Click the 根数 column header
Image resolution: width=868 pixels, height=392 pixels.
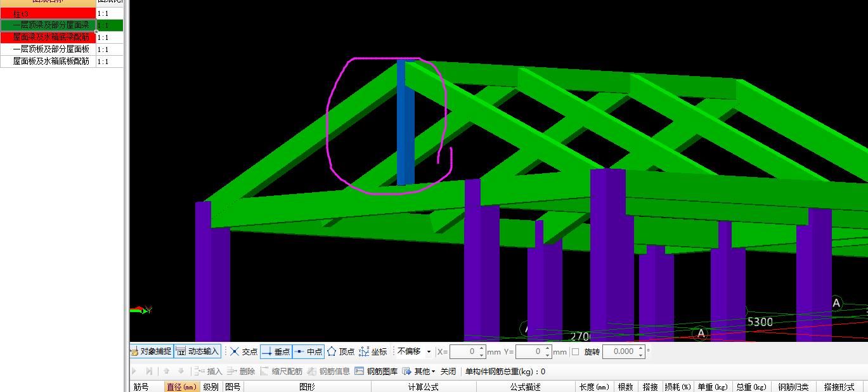tap(626, 387)
